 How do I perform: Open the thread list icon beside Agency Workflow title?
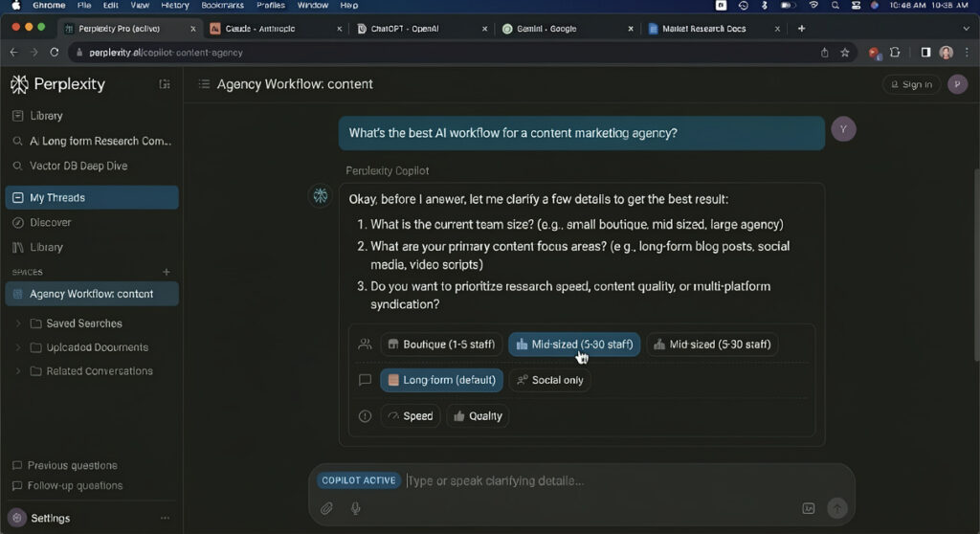204,84
